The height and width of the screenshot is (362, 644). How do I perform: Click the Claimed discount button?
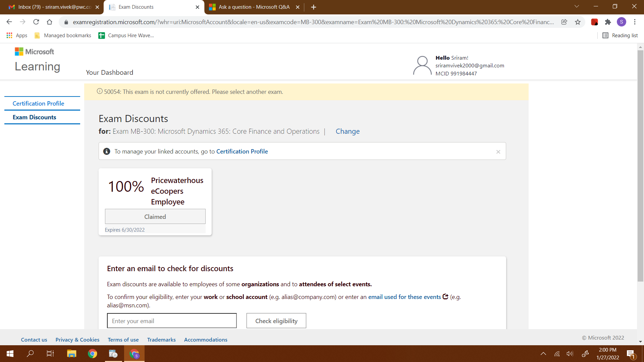pos(155,217)
